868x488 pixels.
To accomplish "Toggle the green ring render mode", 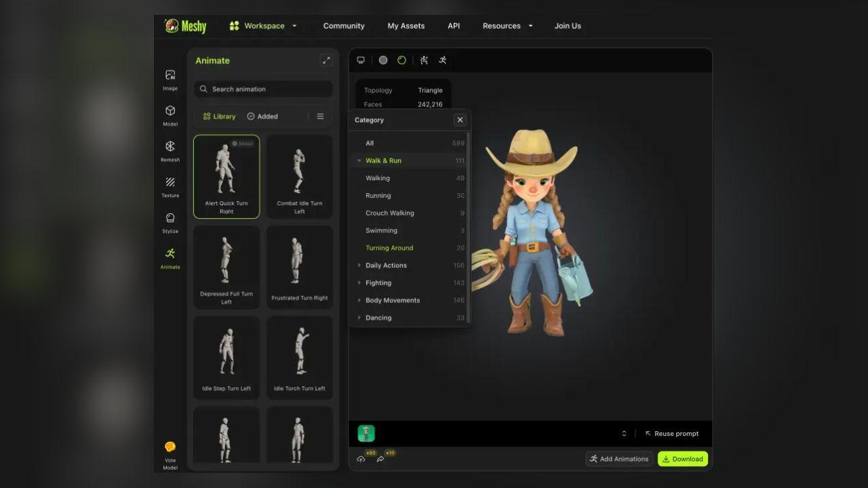I will (401, 60).
